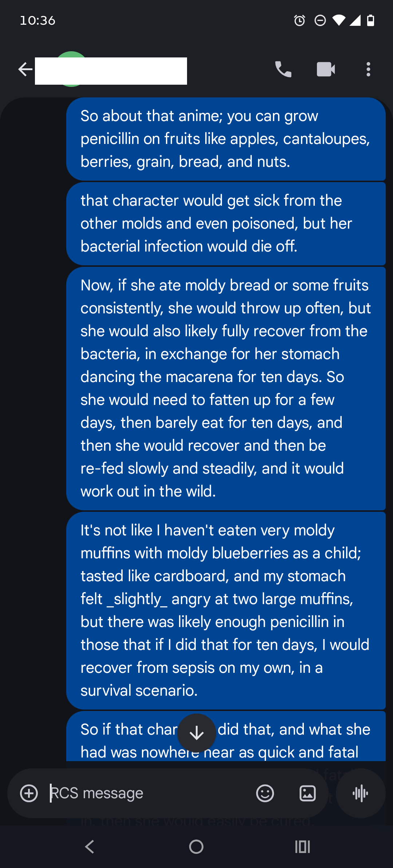This screenshot has height=868, width=393.
Task: Go back with the arrow icon
Action: (x=25, y=69)
